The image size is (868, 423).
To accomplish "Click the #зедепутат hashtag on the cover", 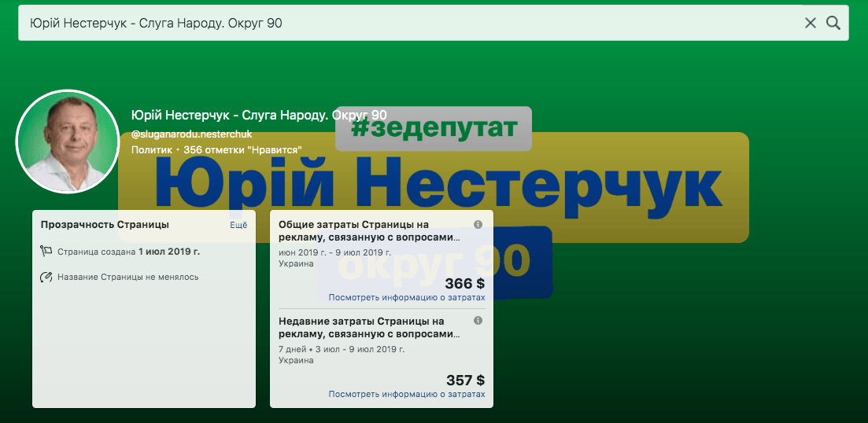I will coord(434,129).
